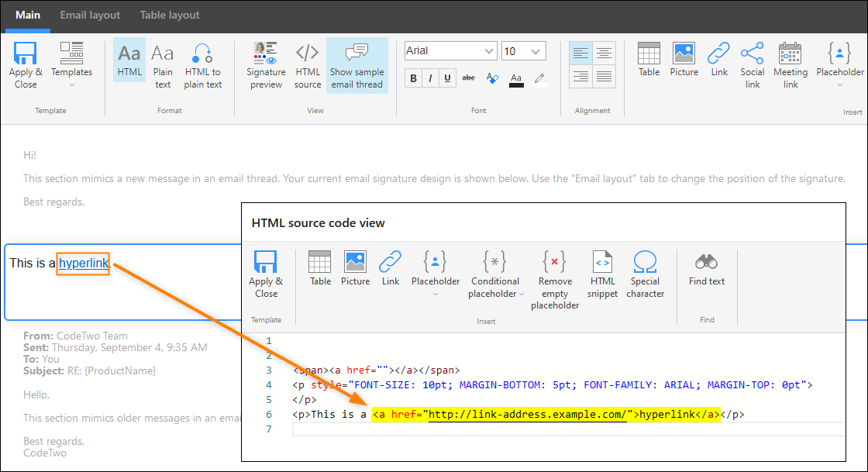Switch to the Table layout tab
This screenshot has width=868, height=472.
169,14
